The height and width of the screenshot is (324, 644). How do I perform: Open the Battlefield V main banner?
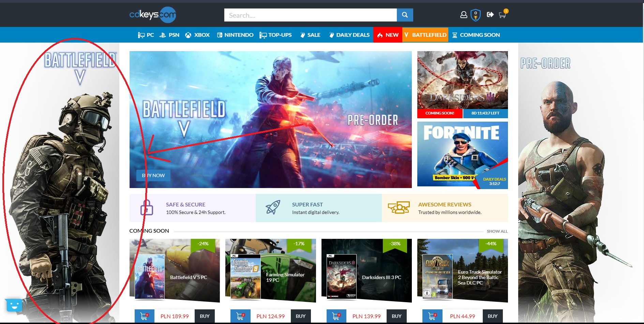point(271,120)
